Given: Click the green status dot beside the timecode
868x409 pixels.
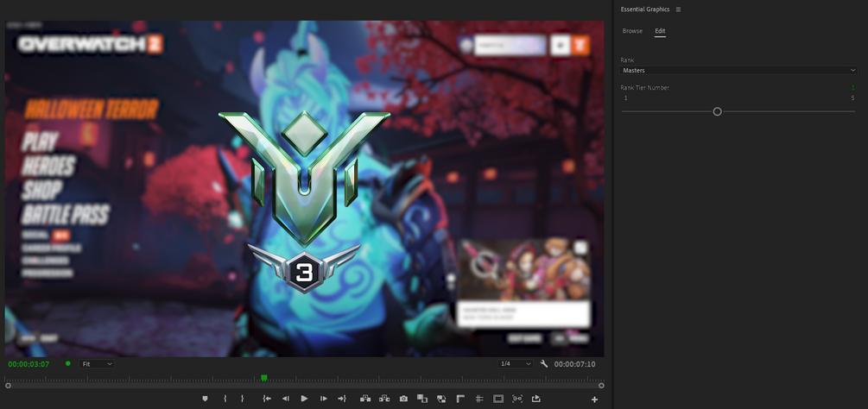Looking at the screenshot, I should [68, 363].
